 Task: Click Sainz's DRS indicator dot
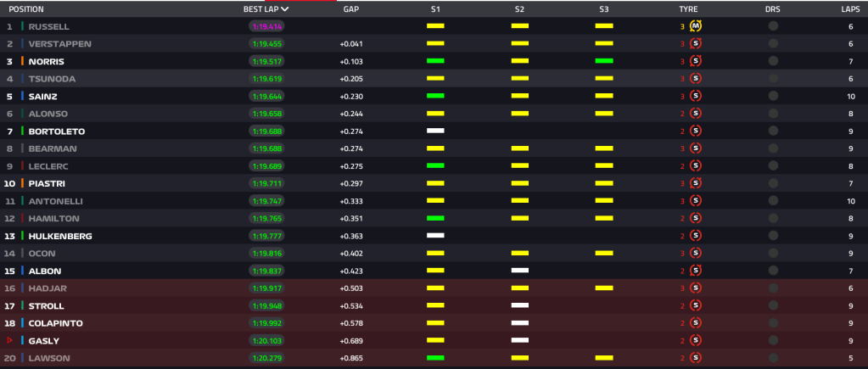[773, 96]
